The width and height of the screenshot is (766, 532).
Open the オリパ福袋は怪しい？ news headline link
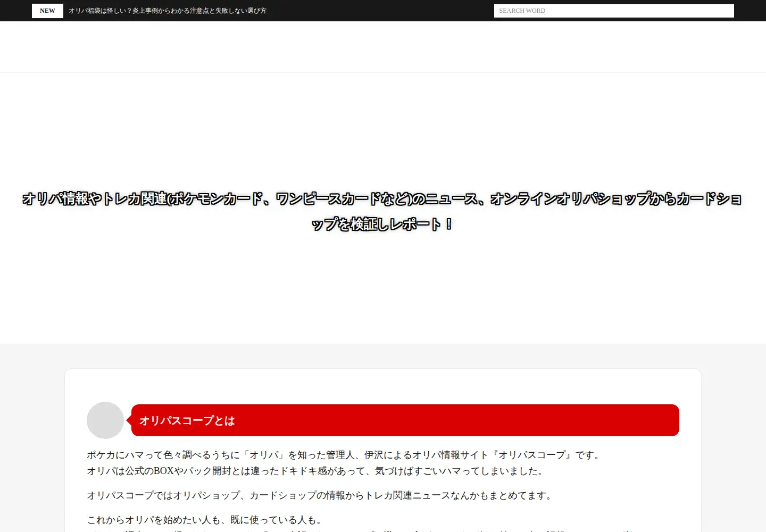[x=168, y=11]
